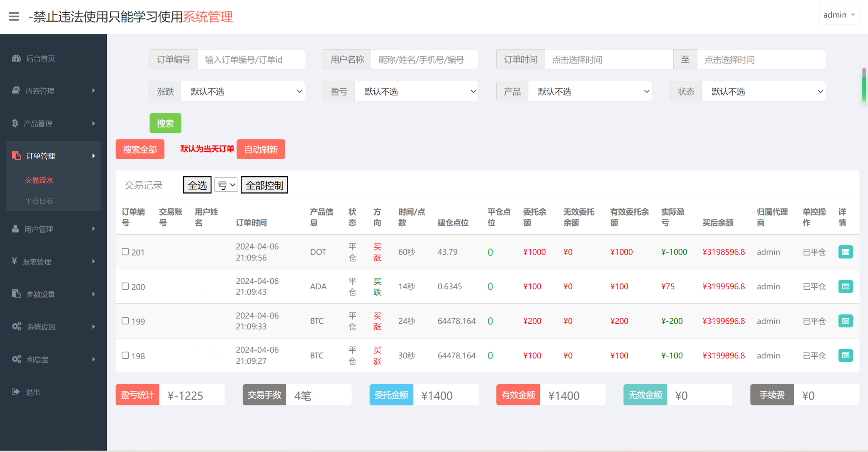Click the gears icon beside 利息宝
Viewport: 868px width, 452px height.
[17, 359]
